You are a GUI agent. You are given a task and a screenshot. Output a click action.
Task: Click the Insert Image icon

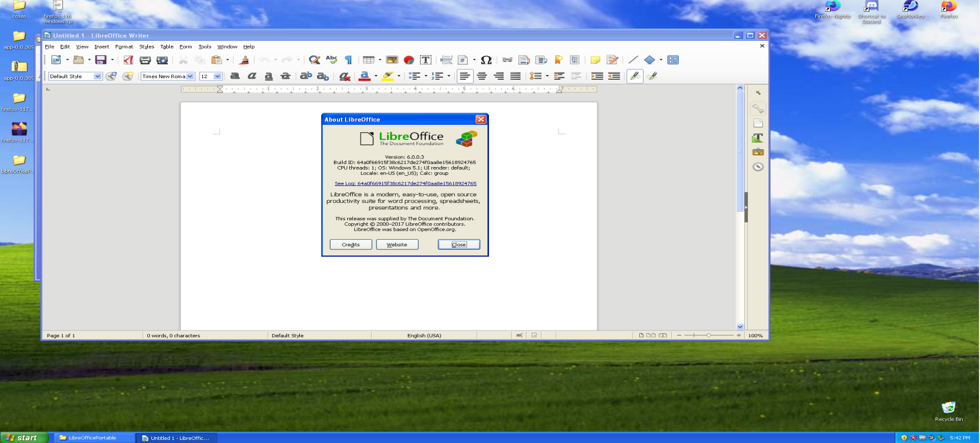392,60
